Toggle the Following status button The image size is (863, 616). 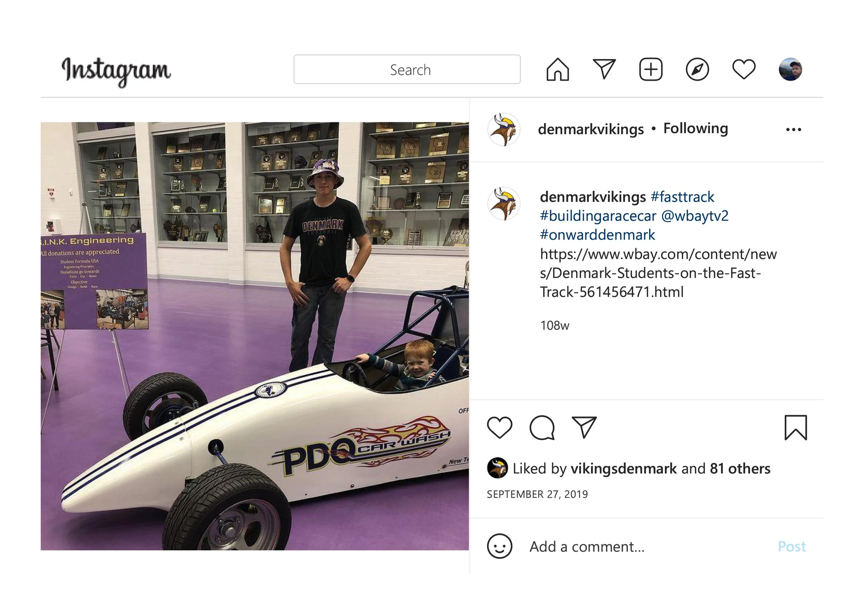click(695, 129)
